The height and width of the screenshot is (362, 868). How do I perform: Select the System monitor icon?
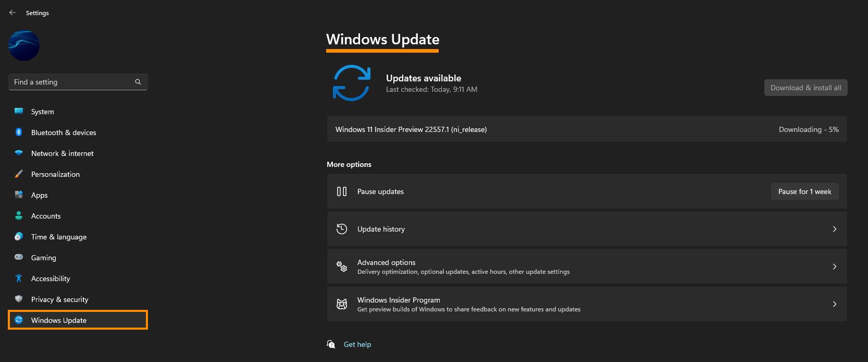(19, 111)
